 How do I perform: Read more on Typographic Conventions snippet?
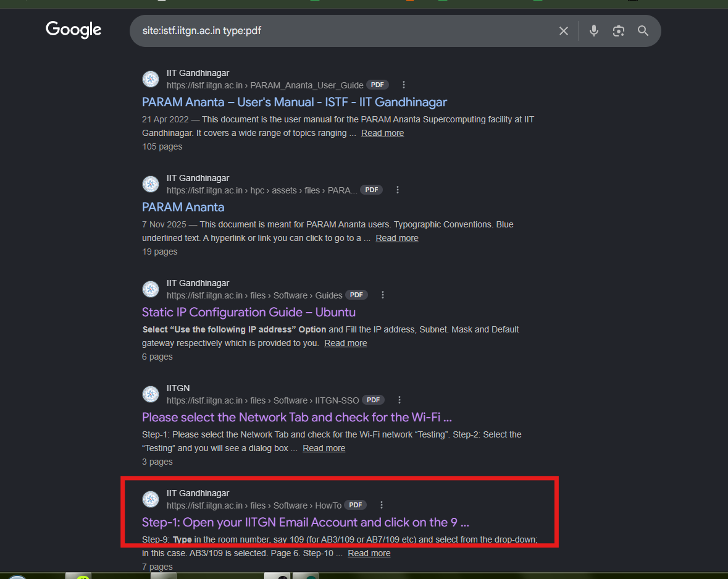pyautogui.click(x=397, y=238)
